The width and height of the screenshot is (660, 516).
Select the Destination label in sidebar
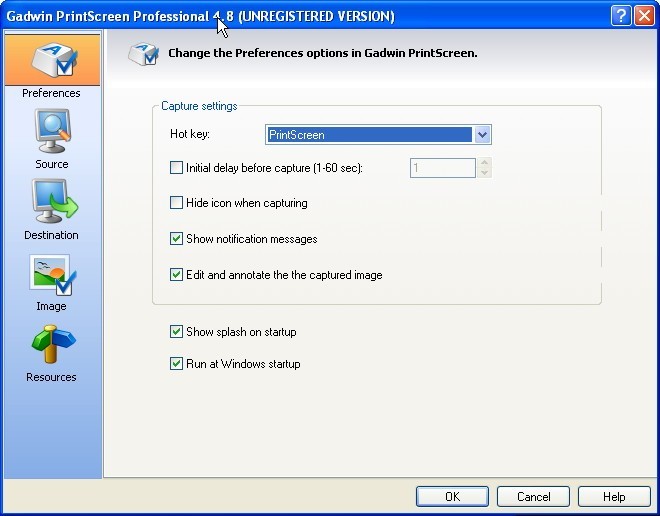click(x=51, y=235)
